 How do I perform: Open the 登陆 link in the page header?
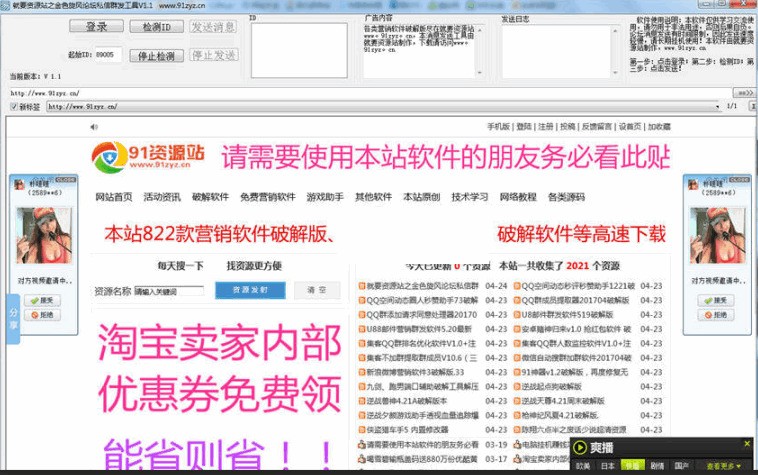[x=524, y=127]
